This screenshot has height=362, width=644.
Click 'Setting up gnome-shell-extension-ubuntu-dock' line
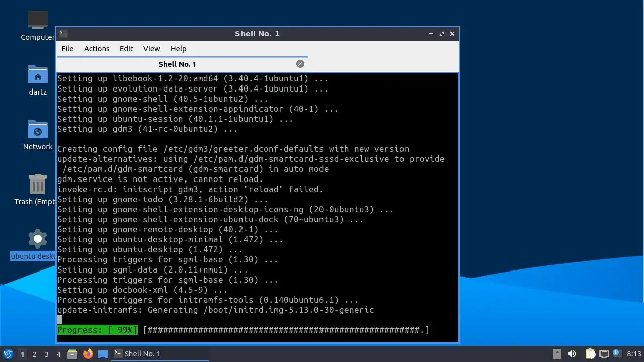point(210,219)
